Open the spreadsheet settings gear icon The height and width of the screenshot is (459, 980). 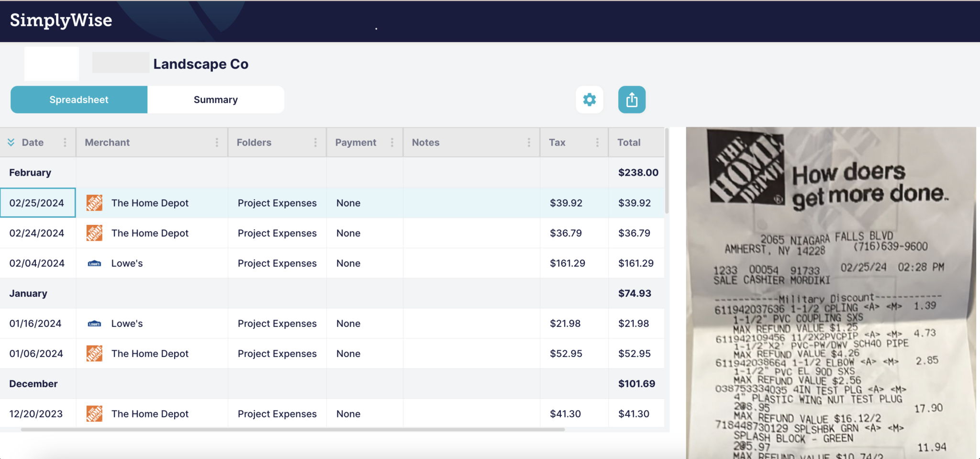pyautogui.click(x=590, y=100)
